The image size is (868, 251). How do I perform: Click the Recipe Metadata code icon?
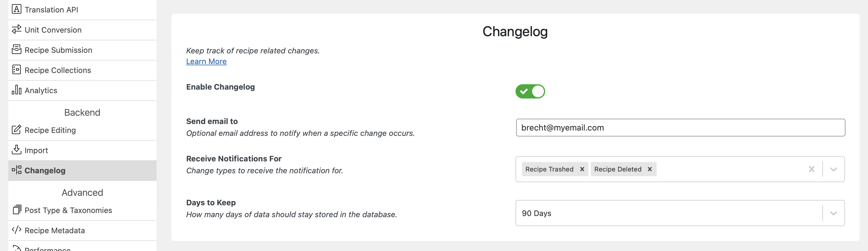16,230
